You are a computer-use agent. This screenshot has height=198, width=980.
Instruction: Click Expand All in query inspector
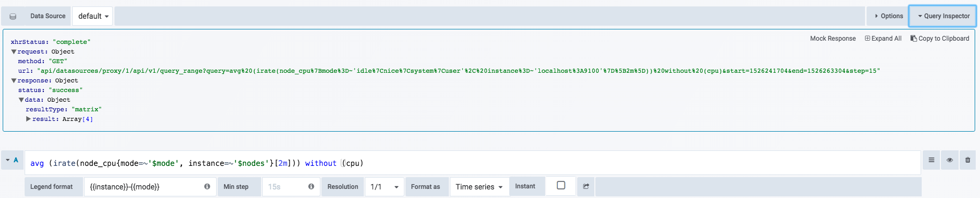coord(883,39)
